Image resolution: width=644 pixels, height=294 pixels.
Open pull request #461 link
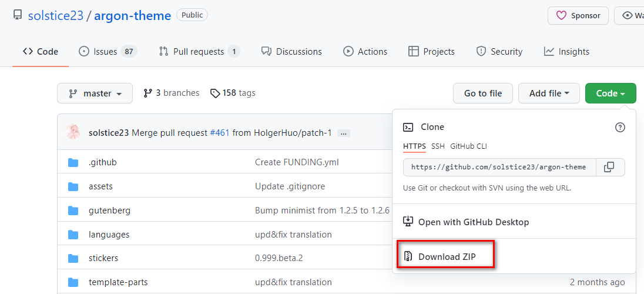(219, 133)
